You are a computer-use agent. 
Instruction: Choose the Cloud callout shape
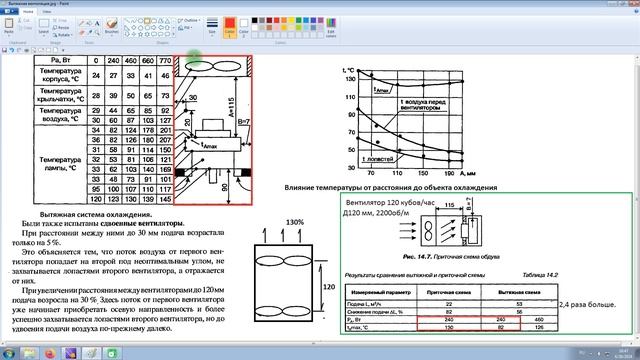point(167,35)
